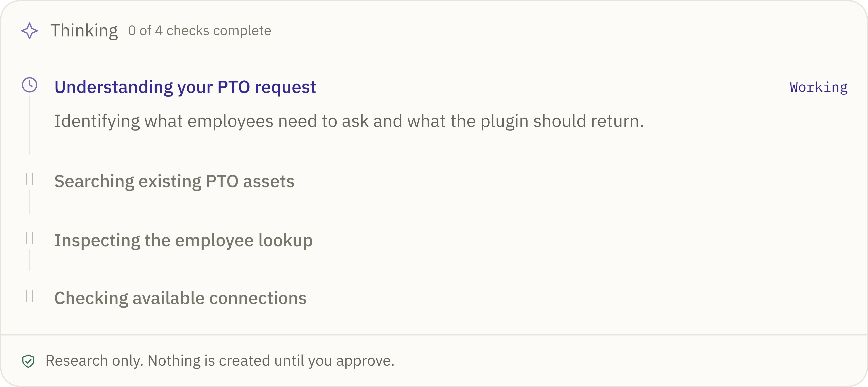The height and width of the screenshot is (387, 868).
Task: Click the Identifying what employees need description text
Action: coord(349,121)
